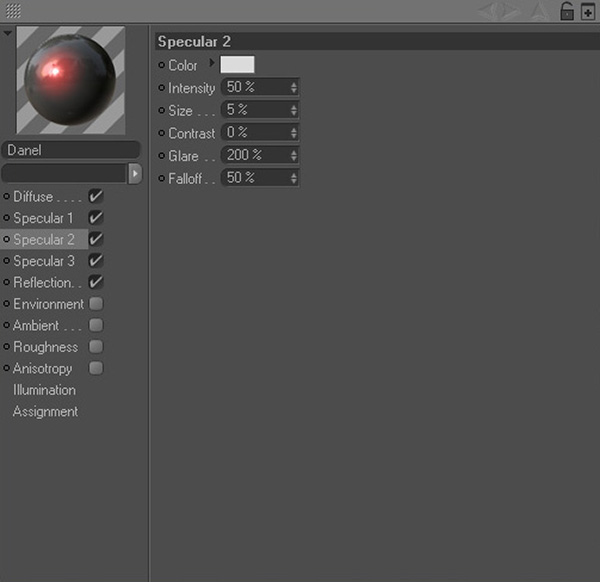Enable the Environment checkbox
600x582 pixels.
tap(96, 304)
